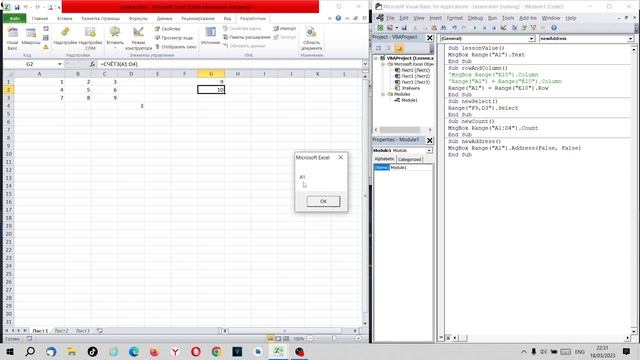Click View Microsoft Excel icon in VBA toolbar

380,28
